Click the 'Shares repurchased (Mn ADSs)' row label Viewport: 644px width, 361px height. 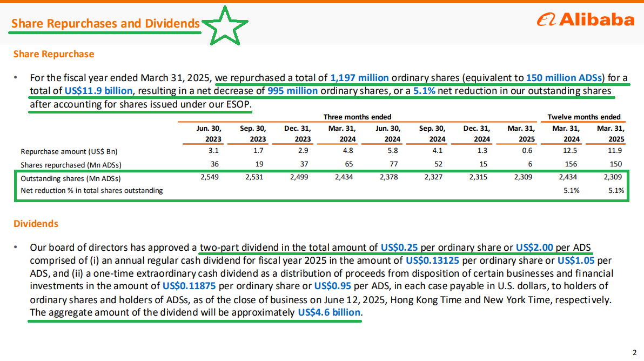click(71, 165)
